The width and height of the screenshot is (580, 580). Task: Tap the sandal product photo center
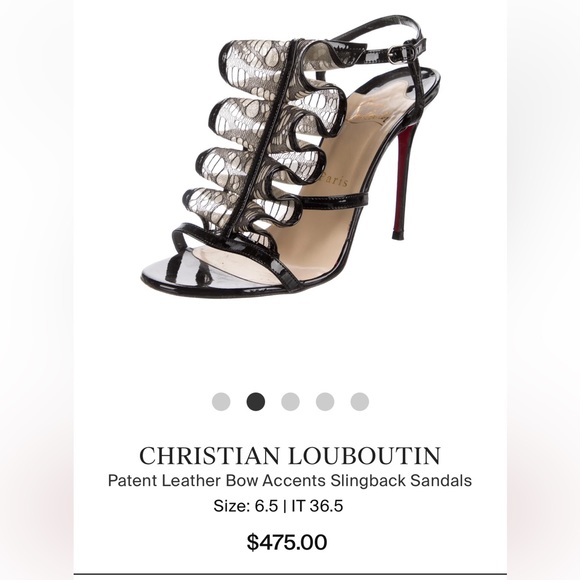[291, 157]
